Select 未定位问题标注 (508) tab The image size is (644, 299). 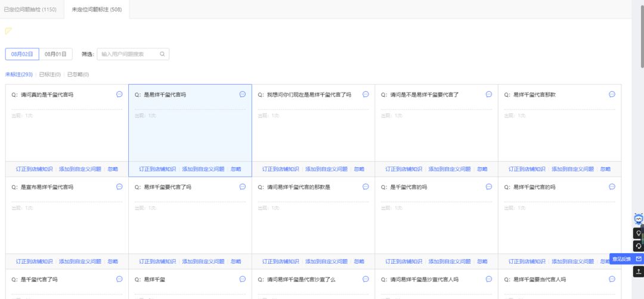point(97,9)
